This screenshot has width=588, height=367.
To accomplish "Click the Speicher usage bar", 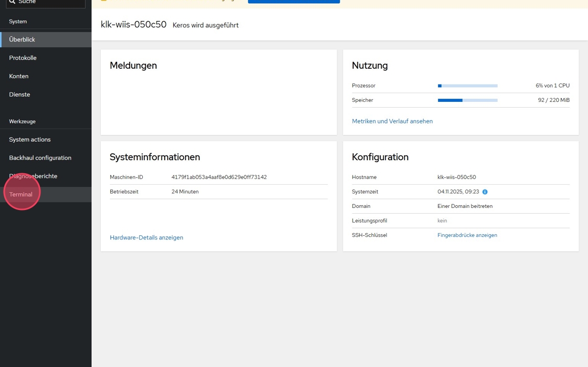I will 467,100.
